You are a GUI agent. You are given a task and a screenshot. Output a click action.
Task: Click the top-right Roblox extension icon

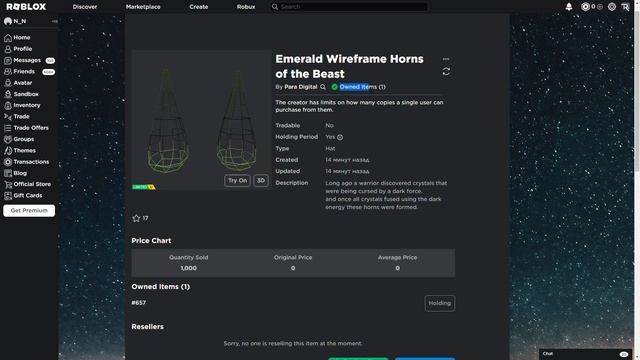pyautogui.click(x=625, y=7)
